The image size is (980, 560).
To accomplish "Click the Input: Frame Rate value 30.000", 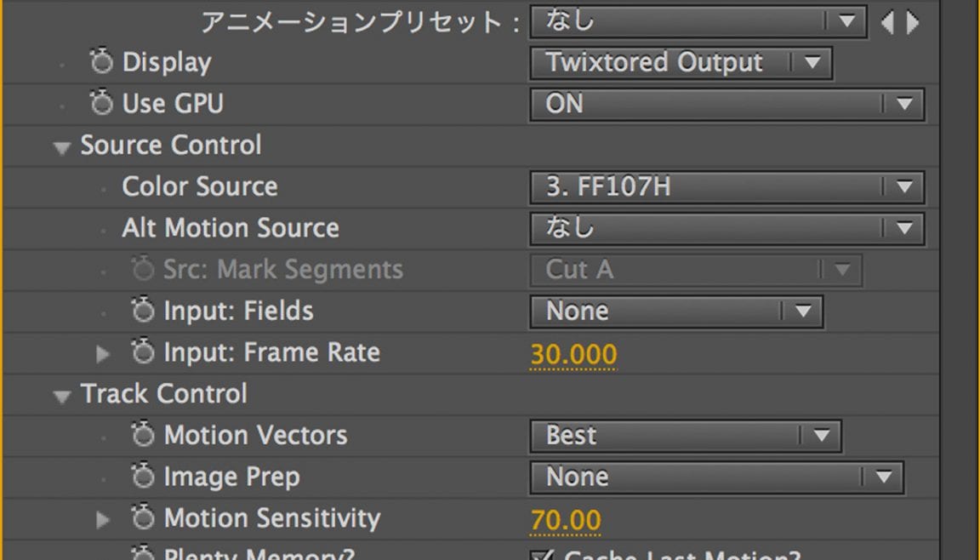I will [573, 352].
